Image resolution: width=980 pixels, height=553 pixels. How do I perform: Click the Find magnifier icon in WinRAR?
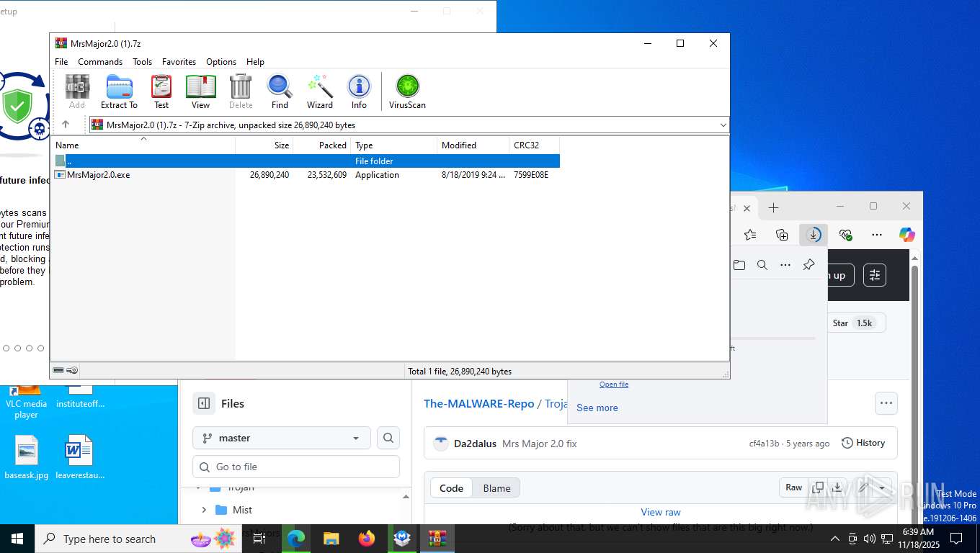[x=280, y=91]
